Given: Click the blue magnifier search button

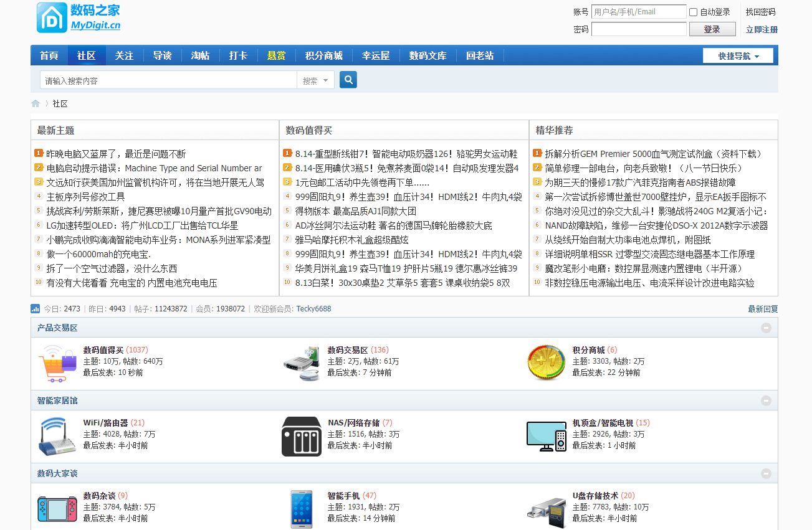Looking at the screenshot, I should (x=348, y=80).
